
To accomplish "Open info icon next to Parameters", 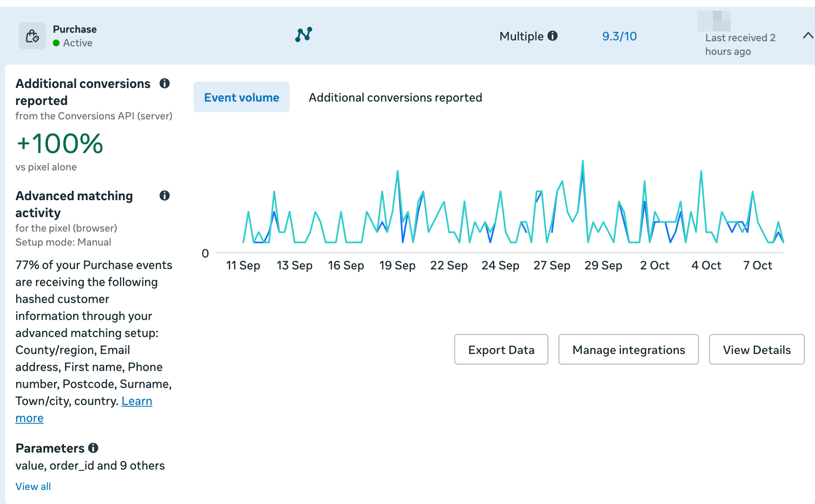I will [x=93, y=448].
